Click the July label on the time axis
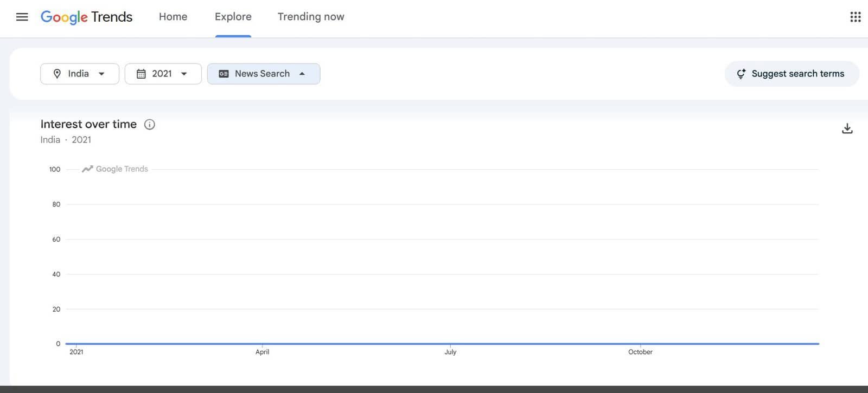This screenshot has width=868, height=393. point(450,352)
